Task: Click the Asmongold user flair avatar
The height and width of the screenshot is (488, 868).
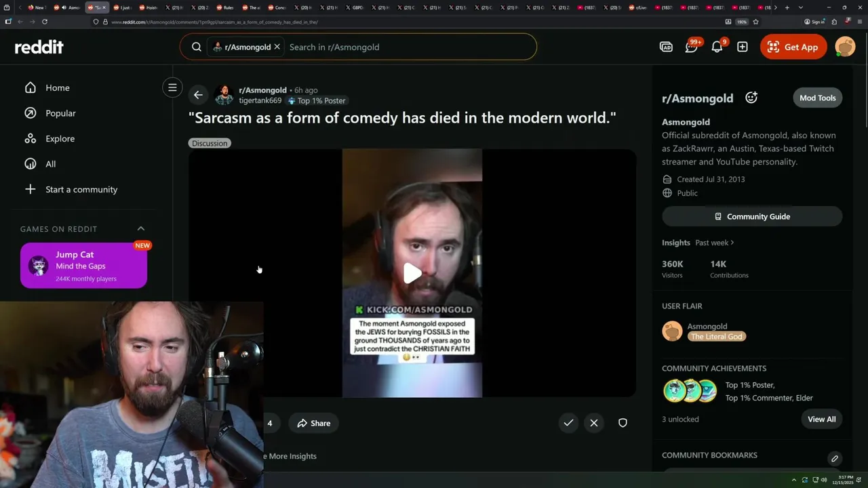Action: [672, 331]
